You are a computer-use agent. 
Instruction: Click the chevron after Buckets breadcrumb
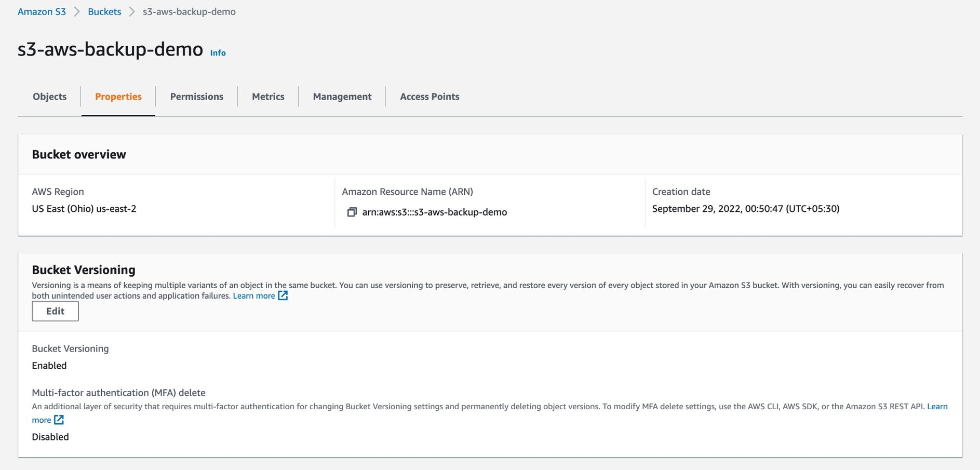(x=132, y=11)
